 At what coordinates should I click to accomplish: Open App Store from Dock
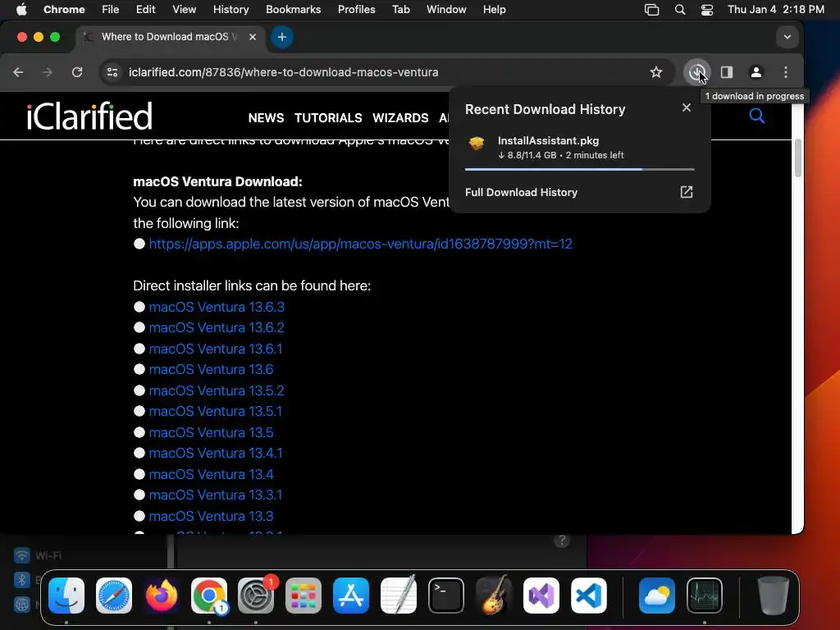[351, 596]
